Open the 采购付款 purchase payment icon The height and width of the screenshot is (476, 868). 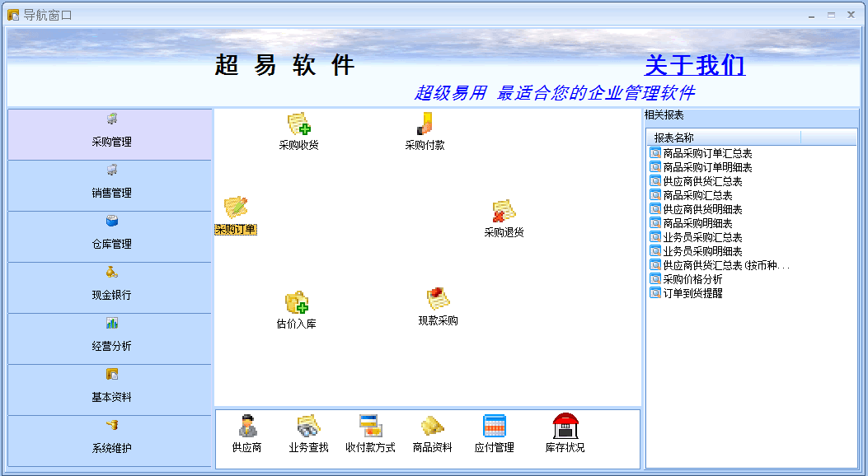click(x=425, y=125)
